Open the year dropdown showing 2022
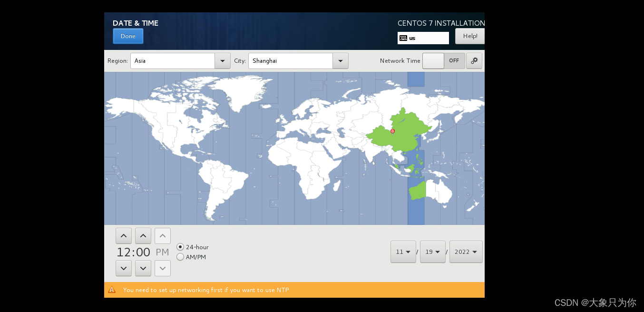Screen dimensions: 644x312 click(466, 252)
